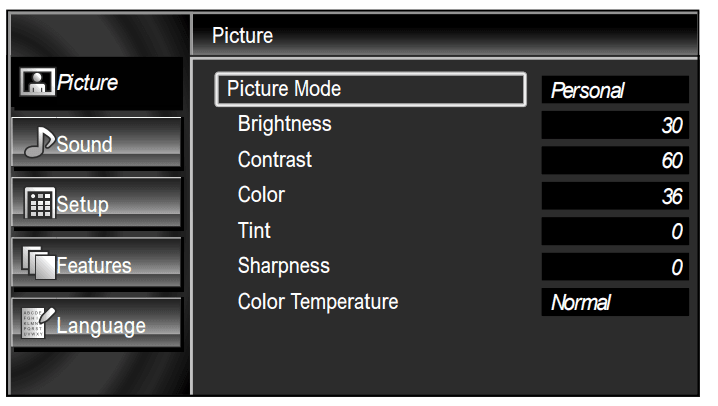Click the Picture portrait icon in sidebar

pyautogui.click(x=37, y=83)
